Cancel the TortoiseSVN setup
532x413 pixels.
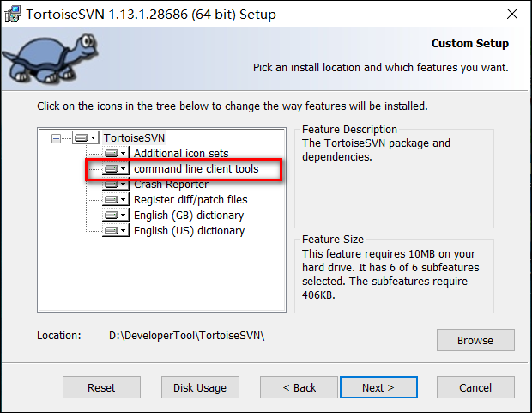click(x=475, y=387)
